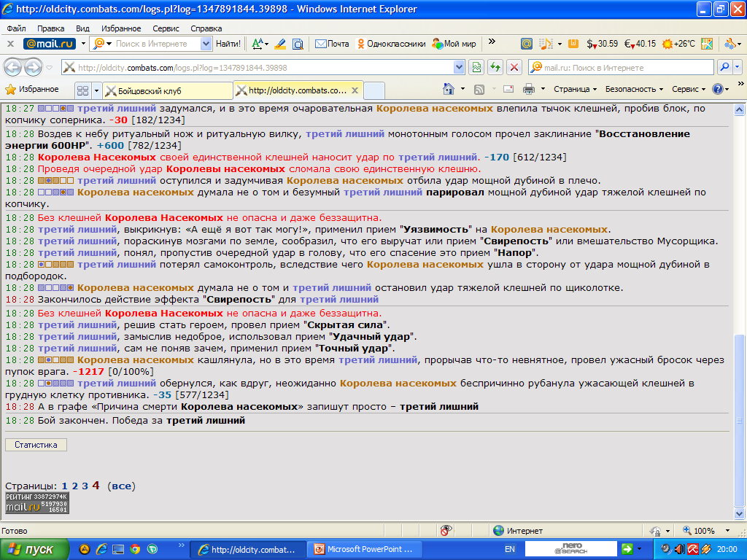Go to the home page icon
The image size is (747, 560).
coord(449,89)
